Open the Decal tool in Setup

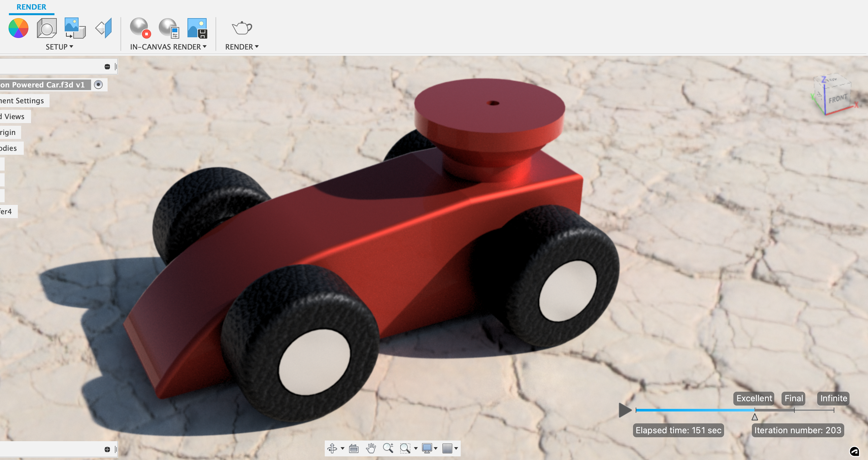(75, 28)
